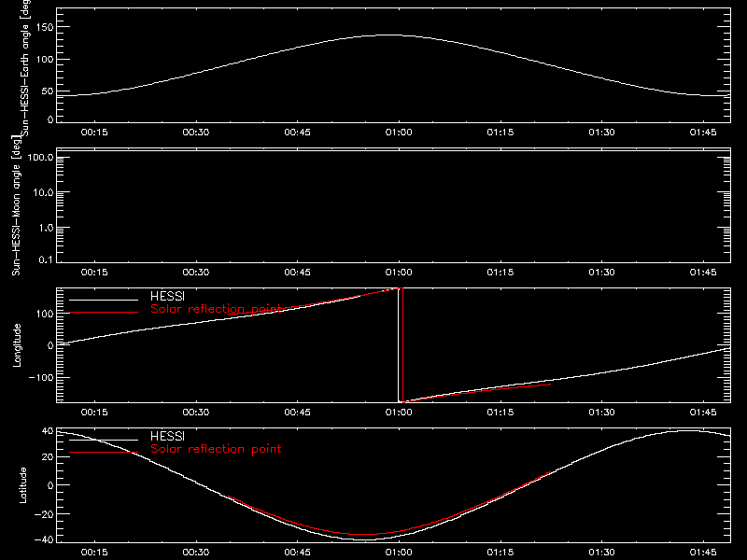This screenshot has width=747, height=560.
Task: Click HESSI legend label in Longitude plot
Action: 167,296
